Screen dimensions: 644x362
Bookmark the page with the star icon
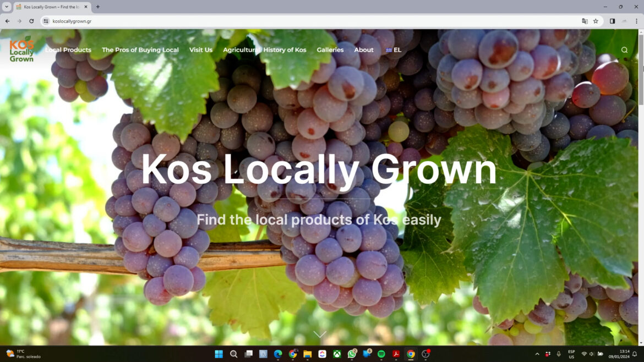(x=596, y=21)
